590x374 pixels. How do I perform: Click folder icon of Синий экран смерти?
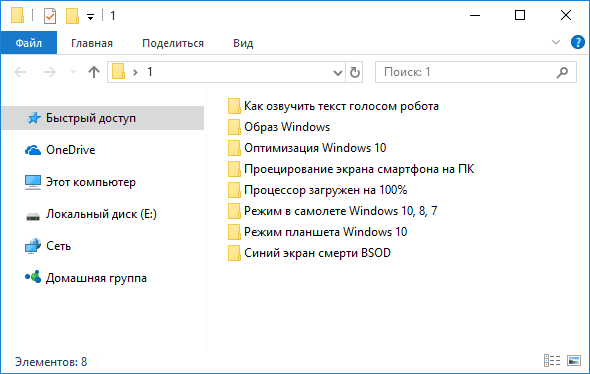coord(234,253)
